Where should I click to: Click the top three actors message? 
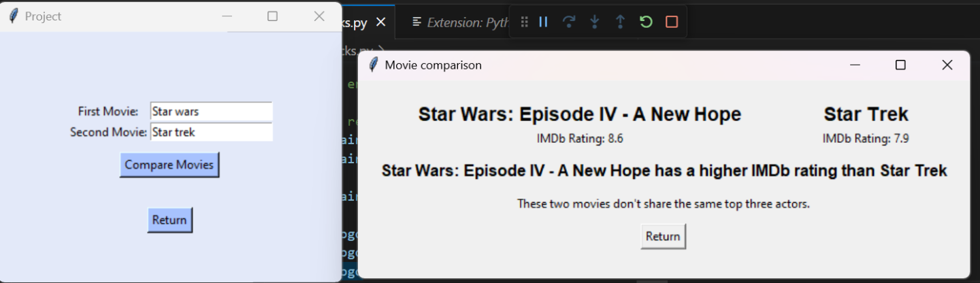(664, 203)
